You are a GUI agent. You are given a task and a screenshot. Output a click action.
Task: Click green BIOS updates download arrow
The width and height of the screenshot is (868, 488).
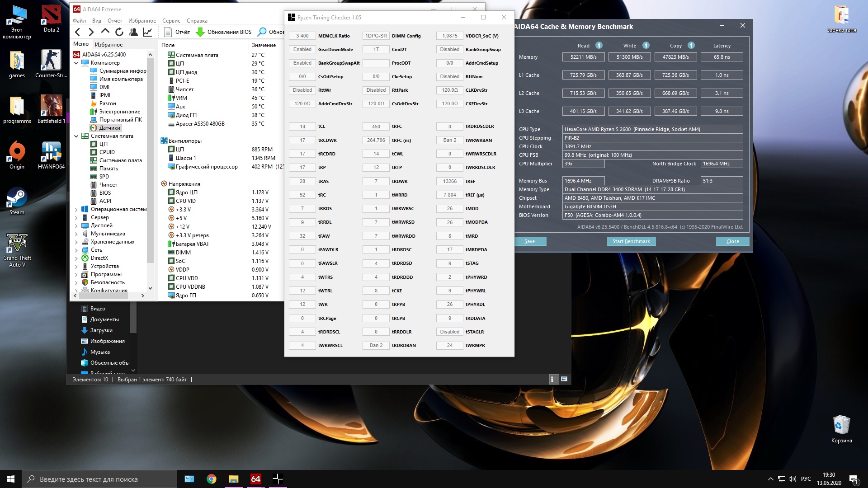pyautogui.click(x=200, y=32)
